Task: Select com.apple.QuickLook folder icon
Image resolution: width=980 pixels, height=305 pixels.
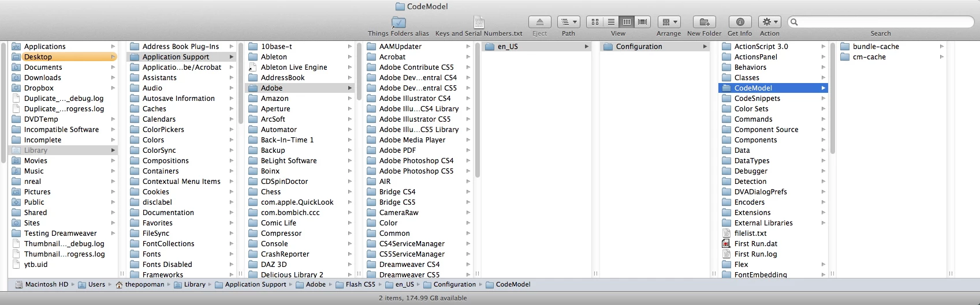Action: [x=252, y=202]
